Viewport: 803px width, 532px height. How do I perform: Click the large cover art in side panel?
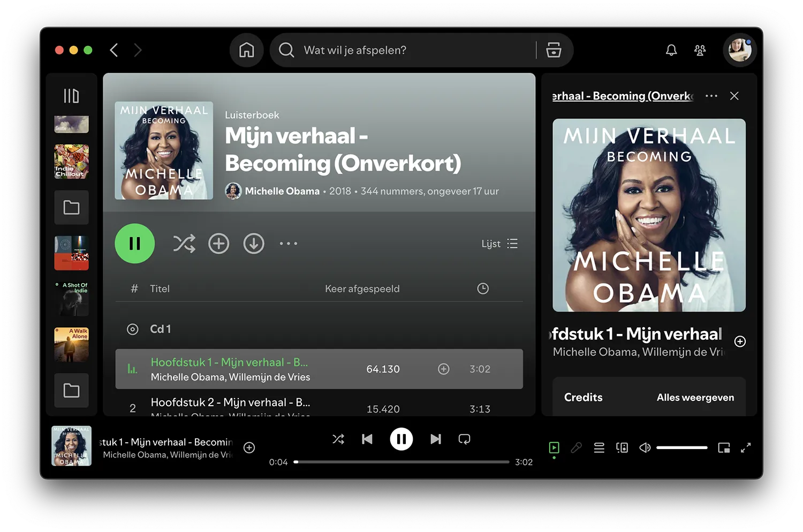pos(649,215)
